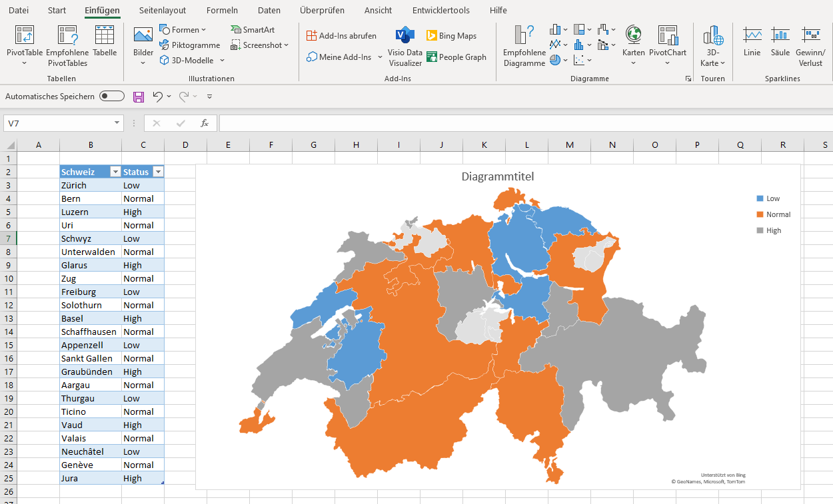Insert Piktogramme
833x504 pixels.
click(x=191, y=45)
